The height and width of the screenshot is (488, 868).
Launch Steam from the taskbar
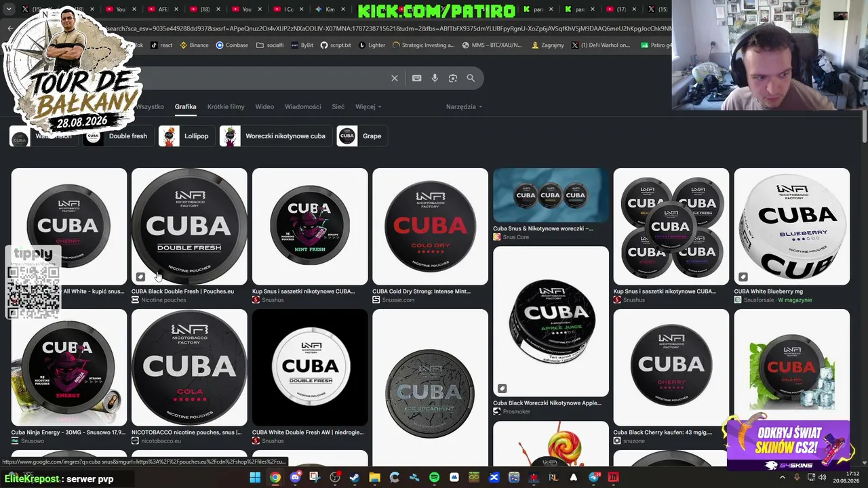click(355, 478)
